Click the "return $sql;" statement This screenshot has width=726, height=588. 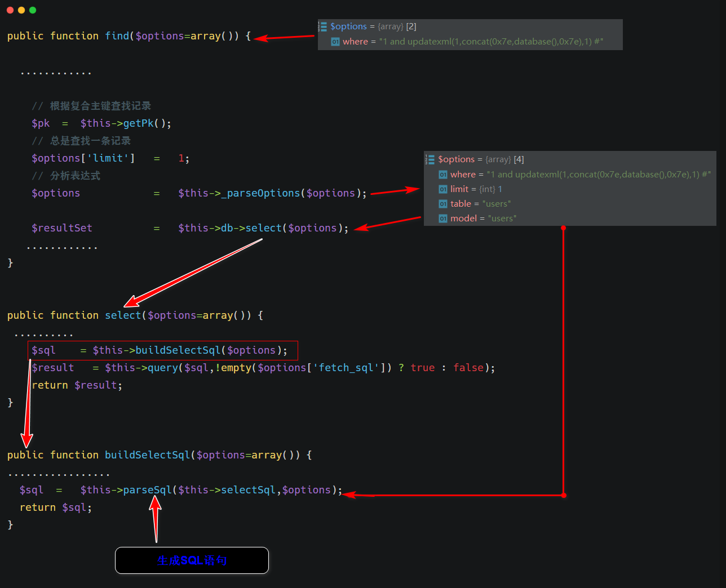[56, 507]
